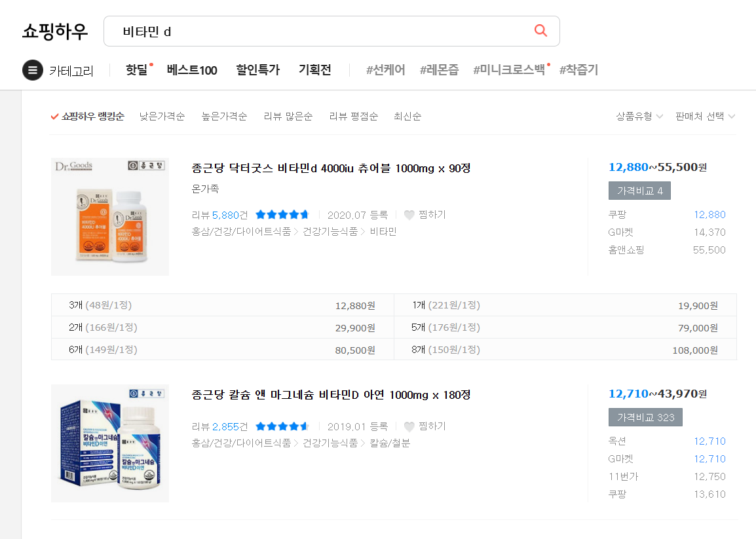This screenshot has width=756, height=539.
Task: Click 비타민 category breadcrumb
Action: point(383,232)
